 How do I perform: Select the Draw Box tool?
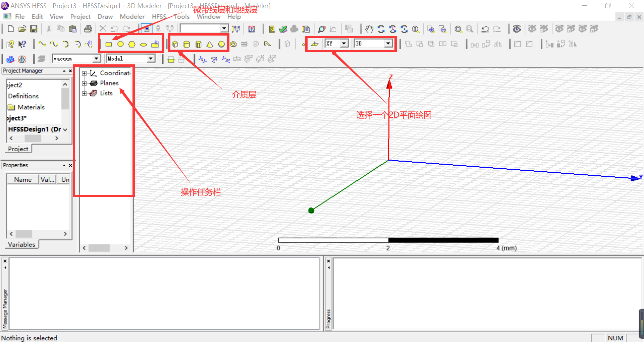(x=175, y=44)
